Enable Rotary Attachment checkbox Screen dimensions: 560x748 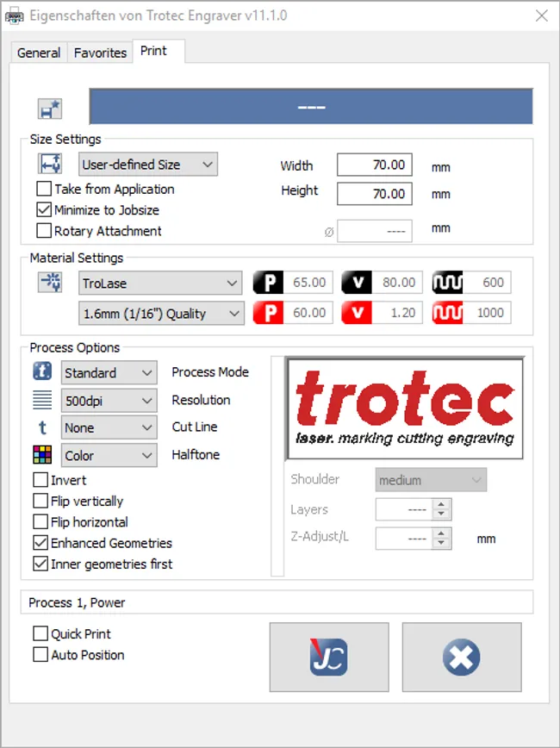coord(44,231)
